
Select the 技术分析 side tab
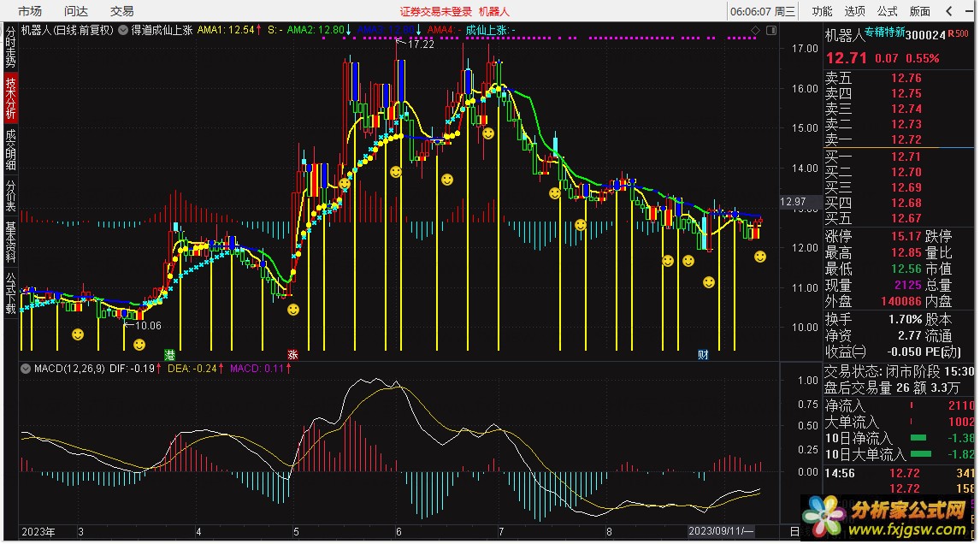tap(10, 98)
